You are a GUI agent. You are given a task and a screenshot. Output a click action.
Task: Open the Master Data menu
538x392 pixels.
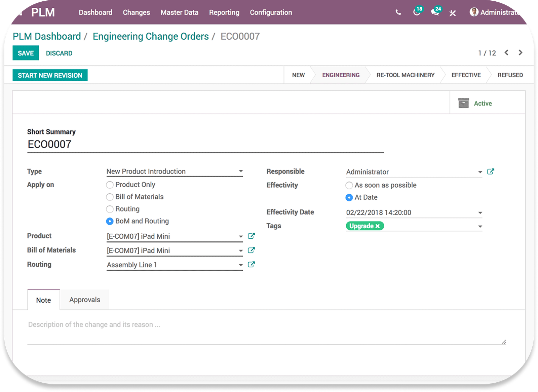[179, 12]
